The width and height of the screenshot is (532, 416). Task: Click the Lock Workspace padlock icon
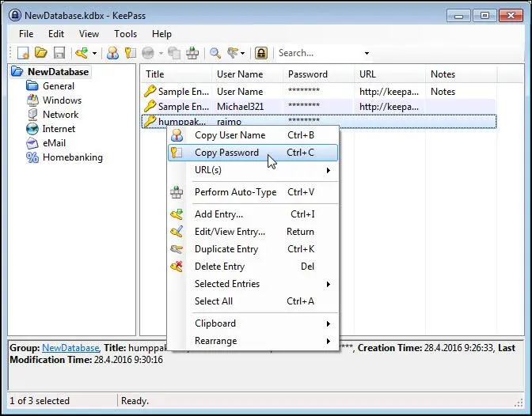(261, 53)
